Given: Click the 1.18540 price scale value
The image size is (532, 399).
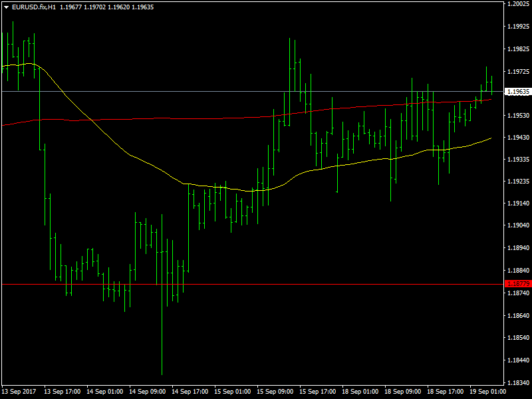Looking at the screenshot, I should (x=518, y=338).
